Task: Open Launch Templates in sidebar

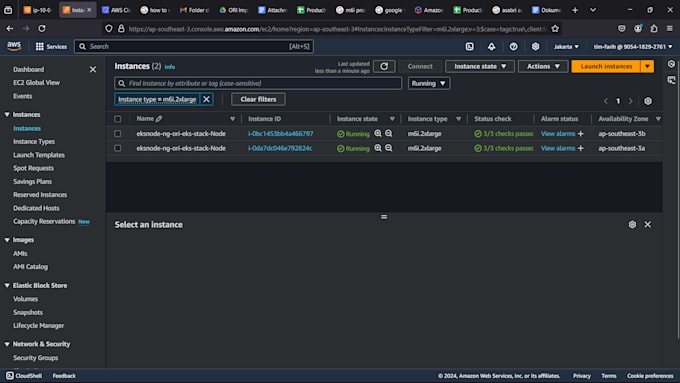Action: pos(39,155)
